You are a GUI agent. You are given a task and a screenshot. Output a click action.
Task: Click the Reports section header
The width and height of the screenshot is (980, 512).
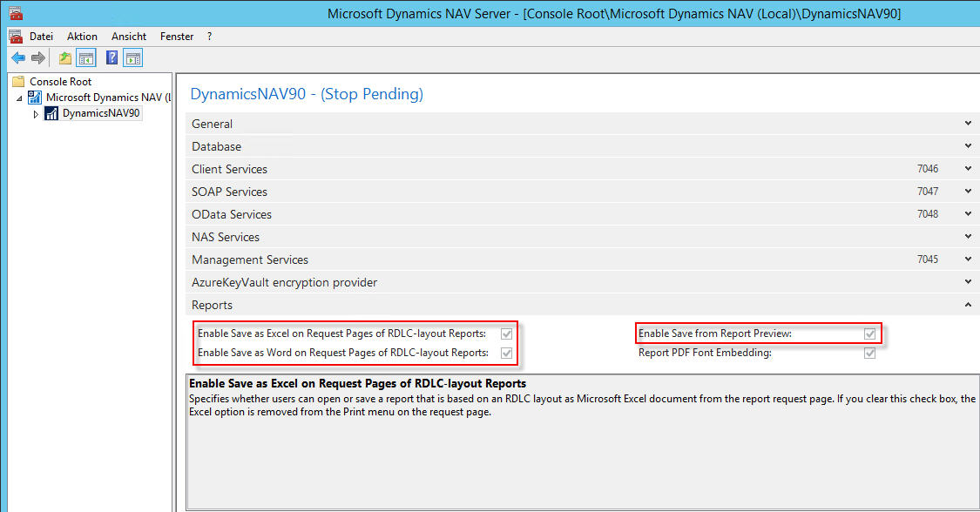tap(582, 305)
